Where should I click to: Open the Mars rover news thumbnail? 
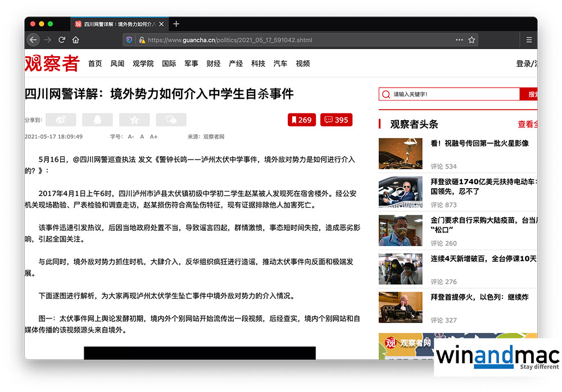(x=400, y=153)
